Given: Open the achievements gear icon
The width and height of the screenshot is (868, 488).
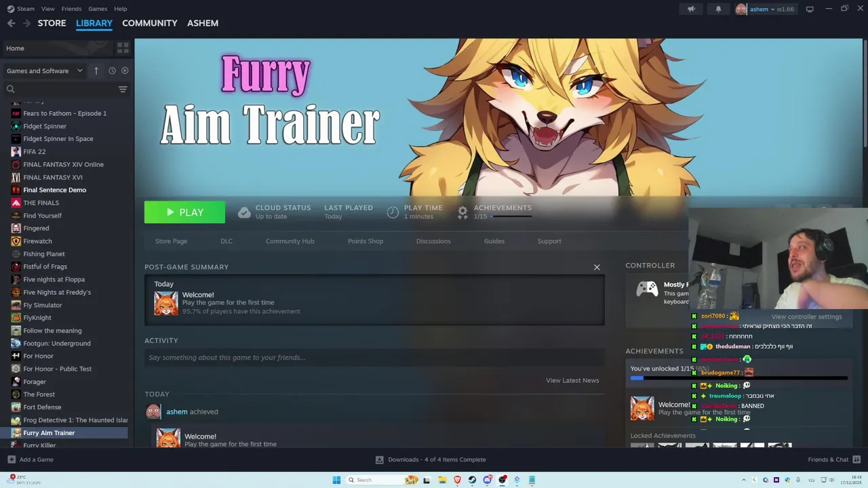Looking at the screenshot, I should pos(462,212).
